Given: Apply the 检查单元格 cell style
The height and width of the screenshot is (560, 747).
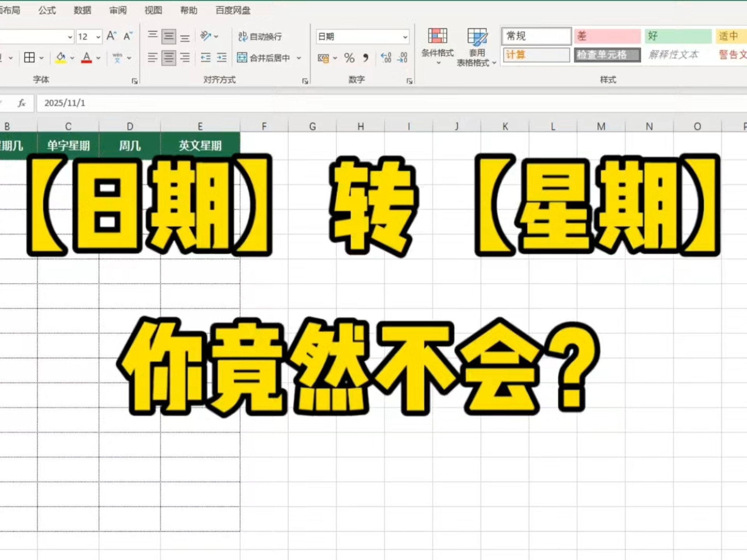Looking at the screenshot, I should coord(607,55).
